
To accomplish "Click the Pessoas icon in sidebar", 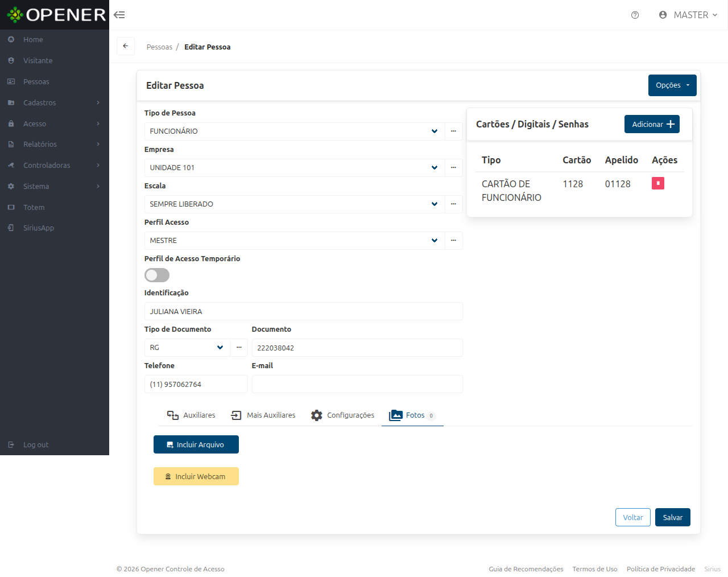I will tap(11, 81).
